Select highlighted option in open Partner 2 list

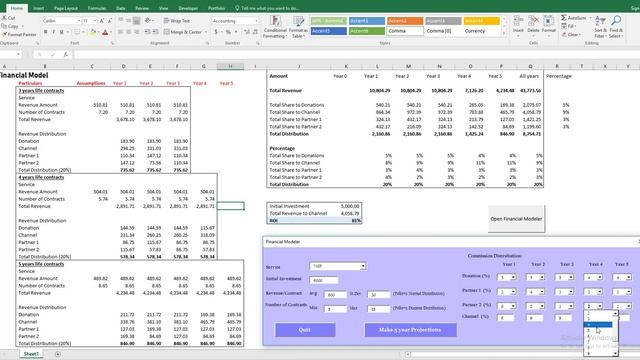click(x=598, y=324)
